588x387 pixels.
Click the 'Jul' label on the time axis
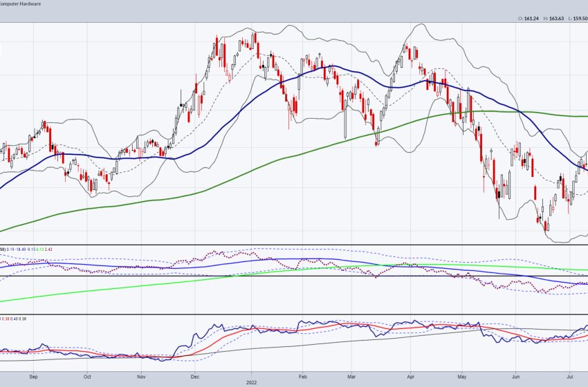coord(570,377)
